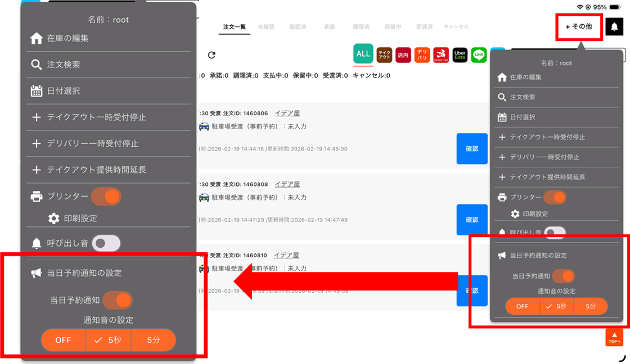Show all orders with the green ALL icon

(363, 54)
